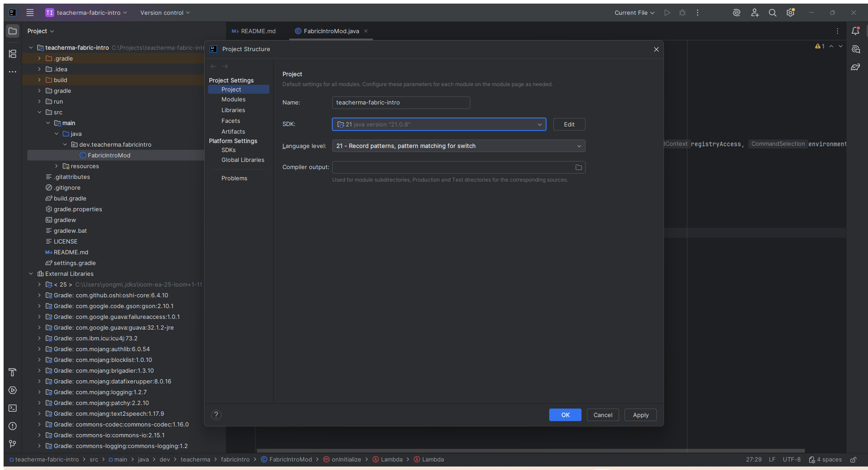The height and width of the screenshot is (470, 868).
Task: Open editor tab options menu
Action: (838, 31)
